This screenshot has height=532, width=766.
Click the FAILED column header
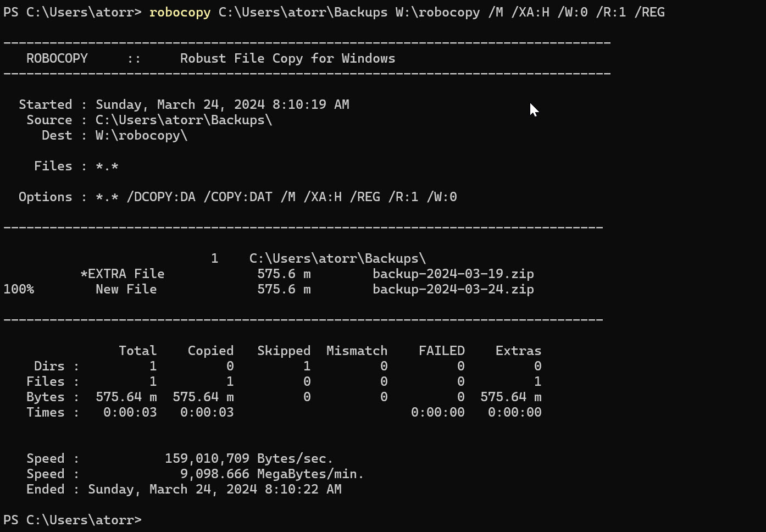pos(441,350)
